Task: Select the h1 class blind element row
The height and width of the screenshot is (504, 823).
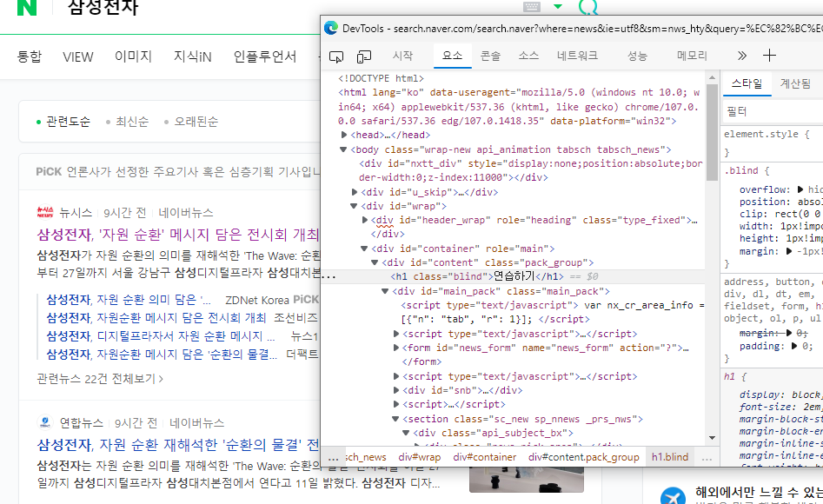Action: 512,276
